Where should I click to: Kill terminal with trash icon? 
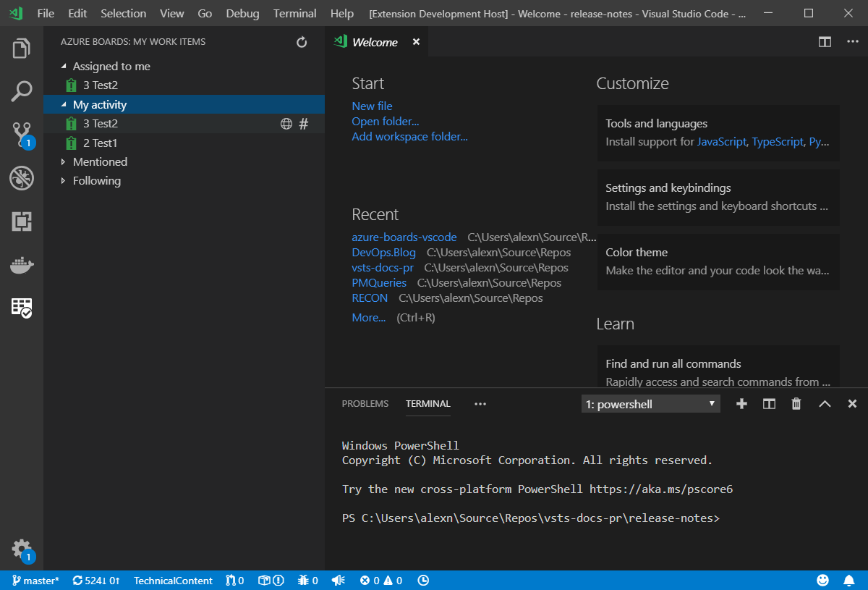coord(796,404)
